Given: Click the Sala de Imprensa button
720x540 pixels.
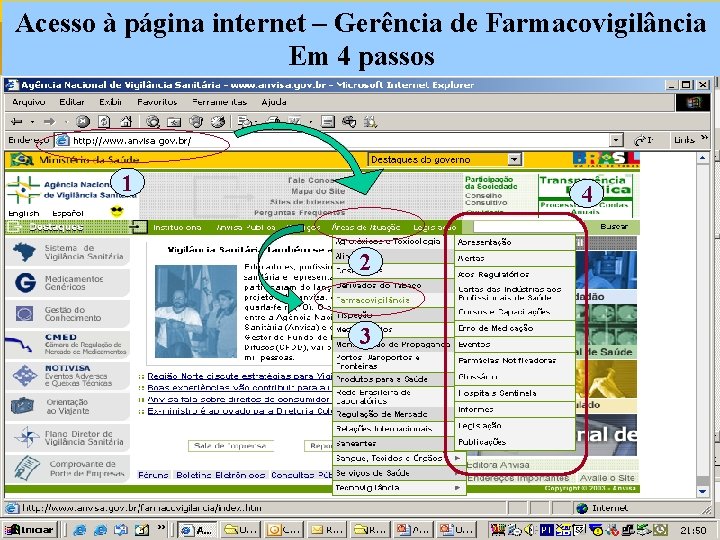Looking at the screenshot, I should [231, 445].
